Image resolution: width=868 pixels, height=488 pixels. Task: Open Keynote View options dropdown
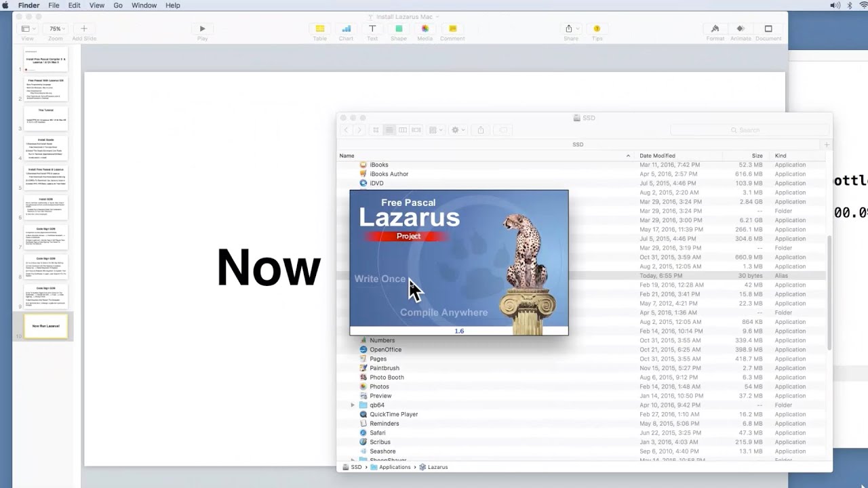coord(27,29)
